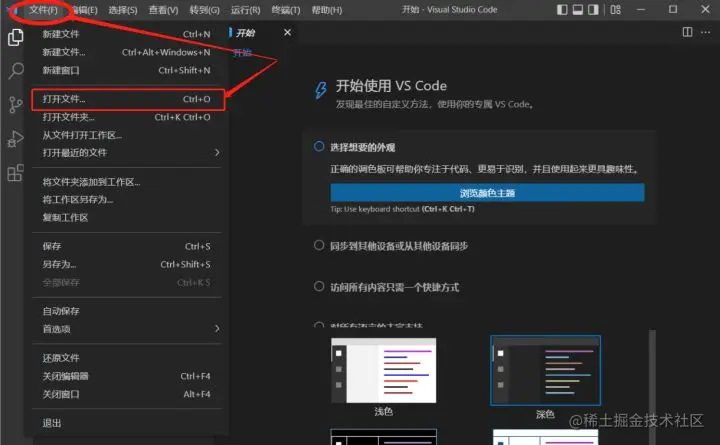Close the 开始 tab
Image resolution: width=720 pixels, height=445 pixels.
[x=287, y=32]
